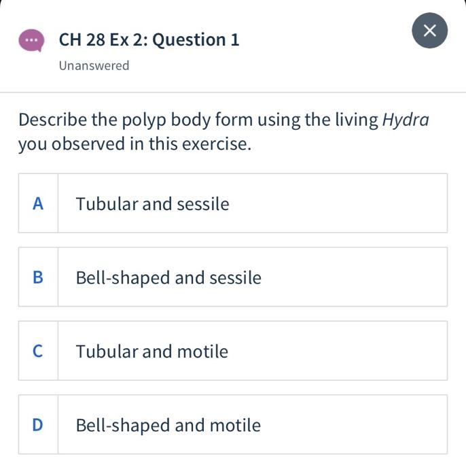The height and width of the screenshot is (476, 466).
Task: Select answer letter A
Action: pyautogui.click(x=38, y=203)
